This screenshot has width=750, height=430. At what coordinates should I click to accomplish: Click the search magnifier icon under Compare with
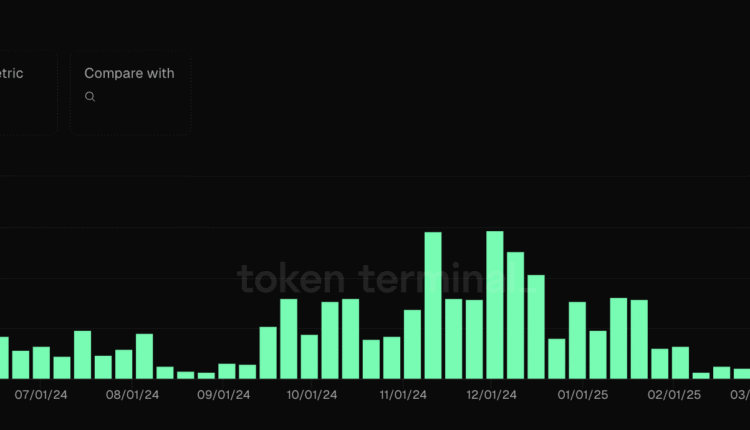tap(90, 97)
